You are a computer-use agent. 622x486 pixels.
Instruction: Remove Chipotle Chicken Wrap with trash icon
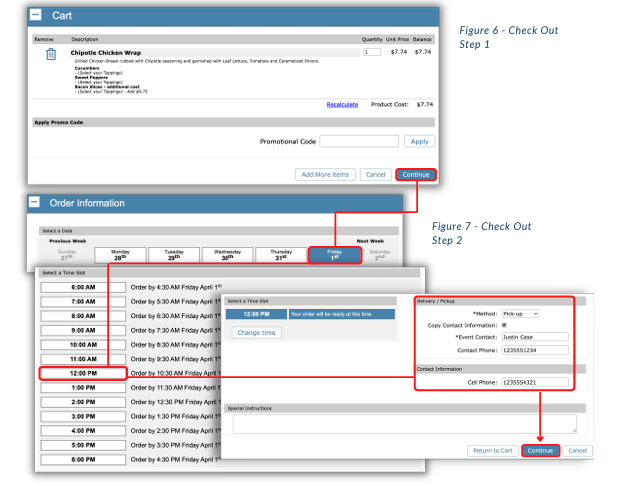[51, 54]
